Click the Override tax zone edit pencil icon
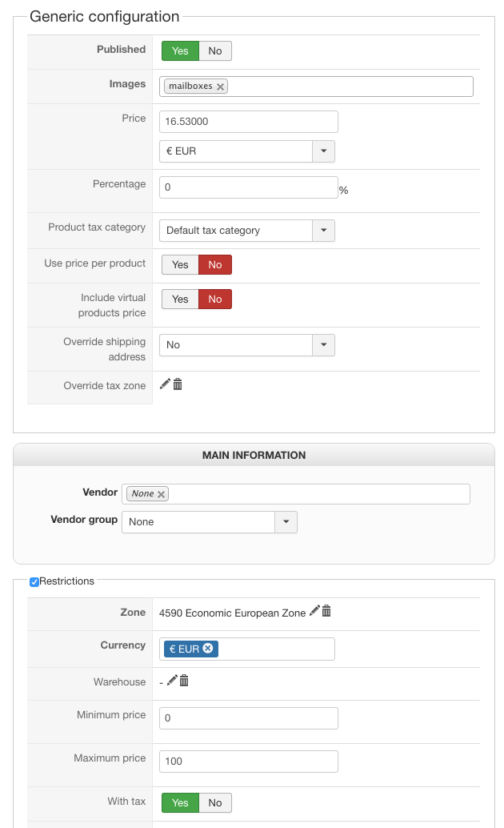Image resolution: width=504 pixels, height=828 pixels. pyautogui.click(x=165, y=384)
